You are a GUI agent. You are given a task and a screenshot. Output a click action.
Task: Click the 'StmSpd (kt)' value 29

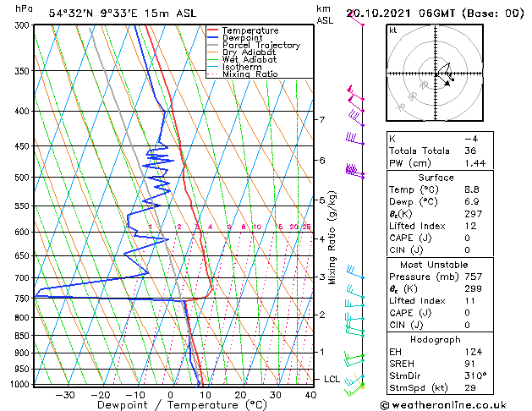point(470,388)
